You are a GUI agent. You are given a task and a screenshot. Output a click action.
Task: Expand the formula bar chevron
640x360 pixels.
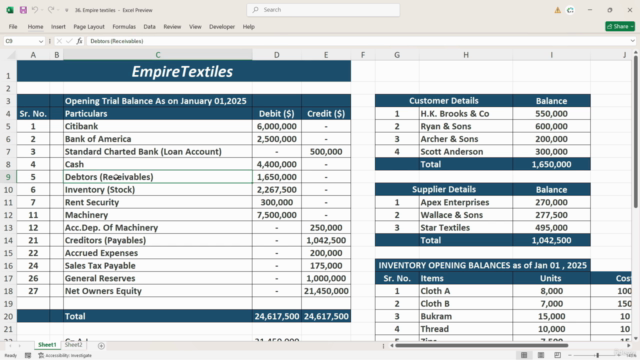[632, 41]
